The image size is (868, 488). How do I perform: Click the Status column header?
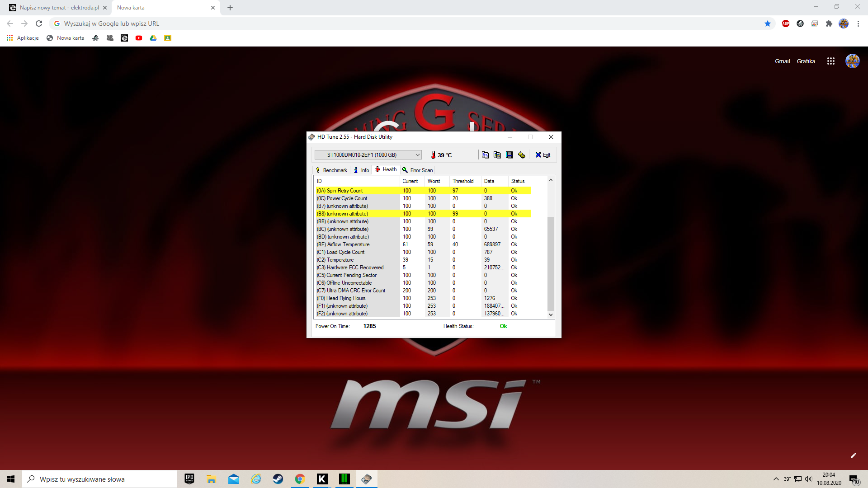tap(520, 181)
